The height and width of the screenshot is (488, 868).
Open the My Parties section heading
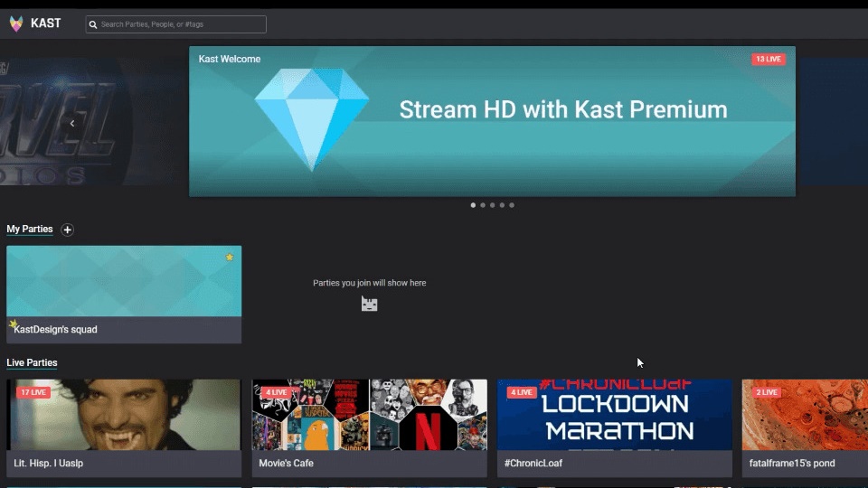click(30, 230)
